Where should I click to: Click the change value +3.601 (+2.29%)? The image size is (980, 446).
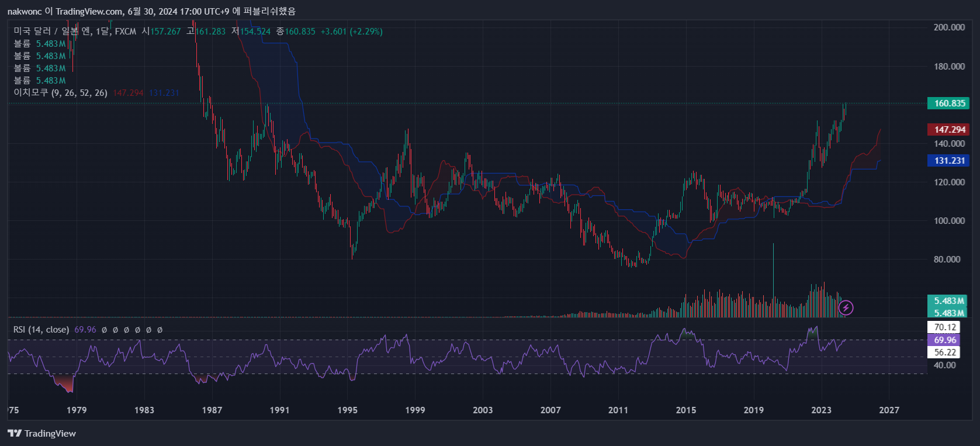[352, 31]
